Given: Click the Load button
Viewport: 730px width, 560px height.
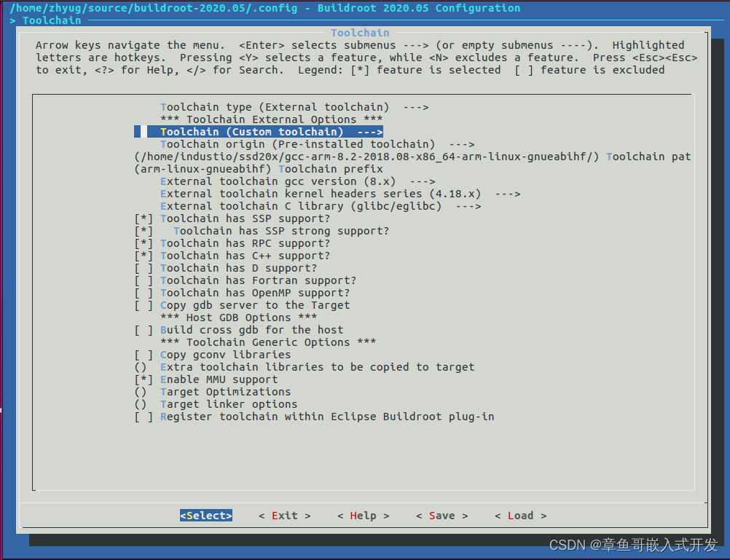Looking at the screenshot, I should [x=520, y=516].
